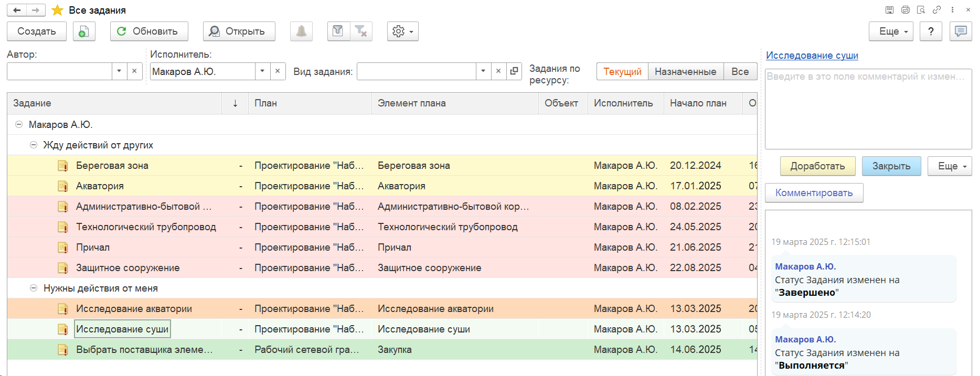Switch resource filter to 'Назначенные'

coord(685,72)
